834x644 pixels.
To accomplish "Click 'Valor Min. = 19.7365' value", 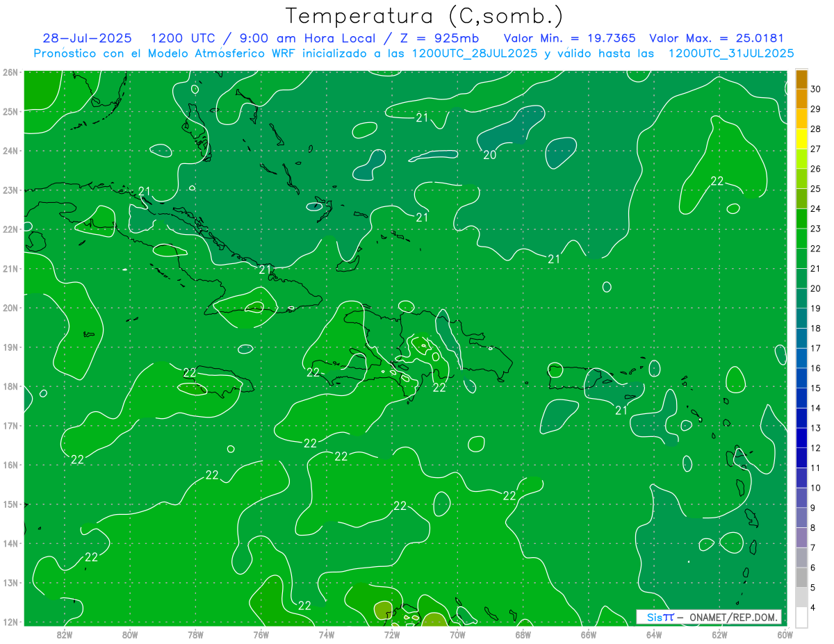I will pyautogui.click(x=569, y=38).
